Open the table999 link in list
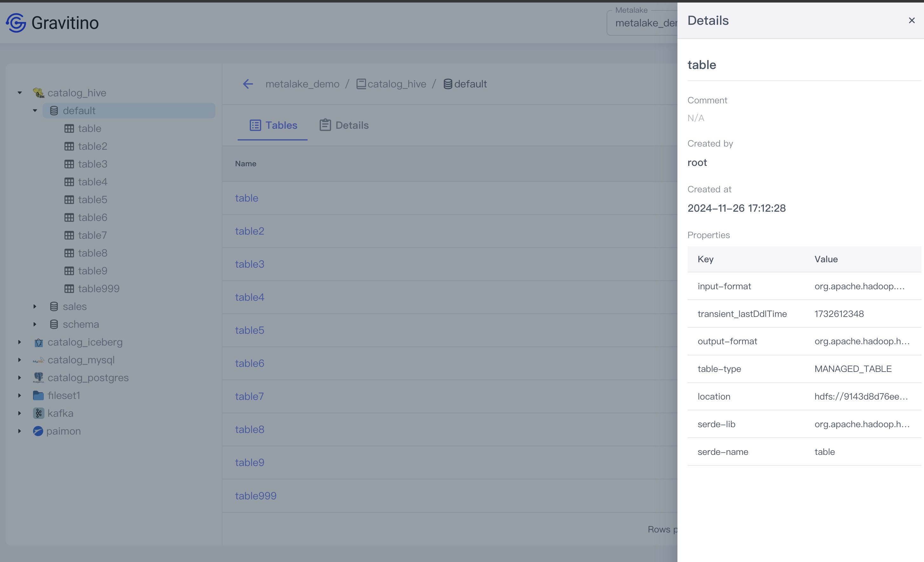This screenshot has height=562, width=924. [x=255, y=496]
